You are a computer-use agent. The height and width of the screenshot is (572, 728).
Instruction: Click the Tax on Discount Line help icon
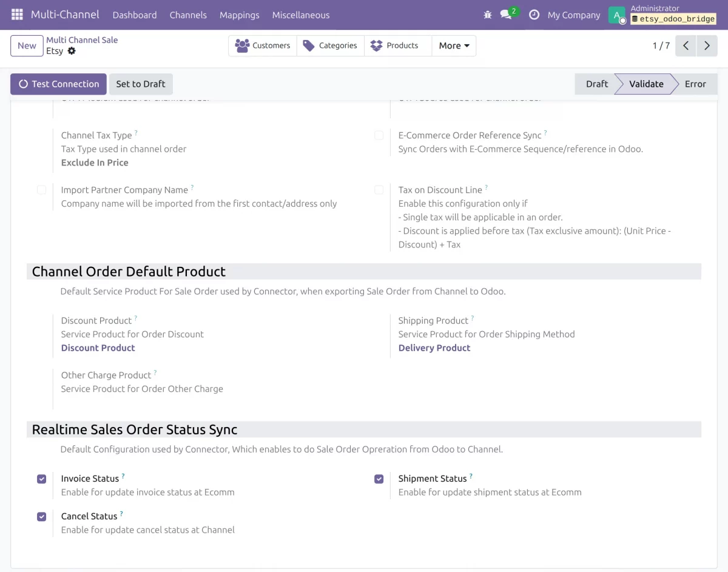(x=487, y=187)
